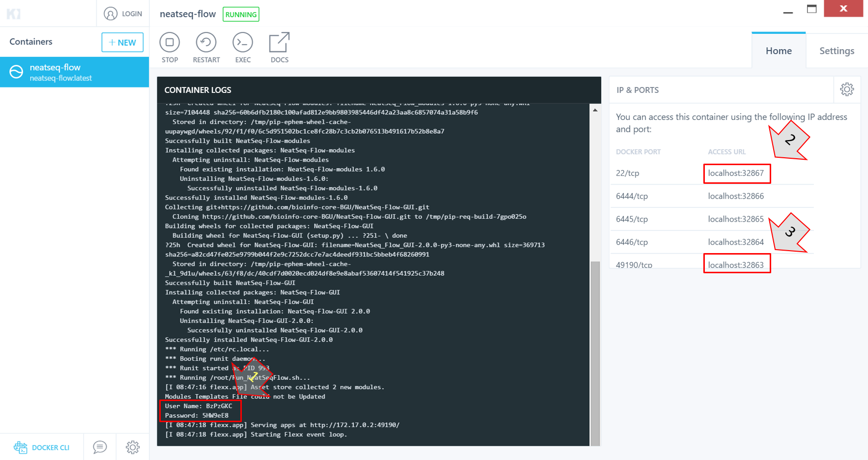Click the Containers sidebar heading
Viewport: 868px width, 460px height.
31,42
